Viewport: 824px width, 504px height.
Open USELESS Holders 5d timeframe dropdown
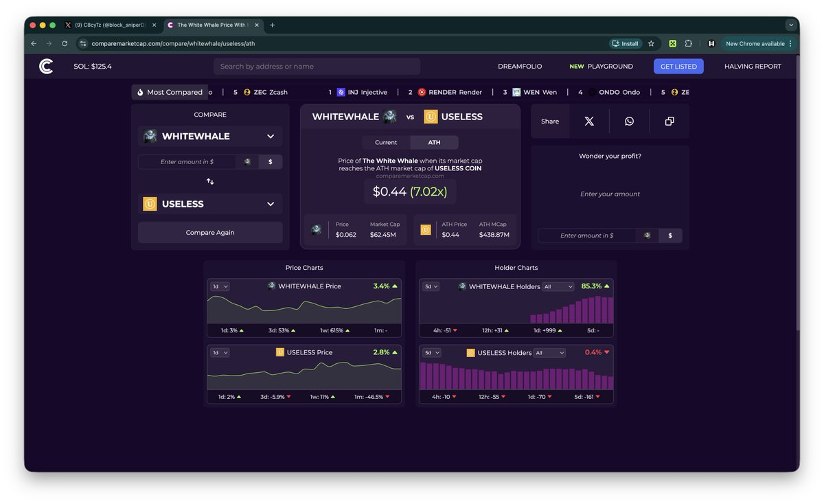[x=431, y=352]
